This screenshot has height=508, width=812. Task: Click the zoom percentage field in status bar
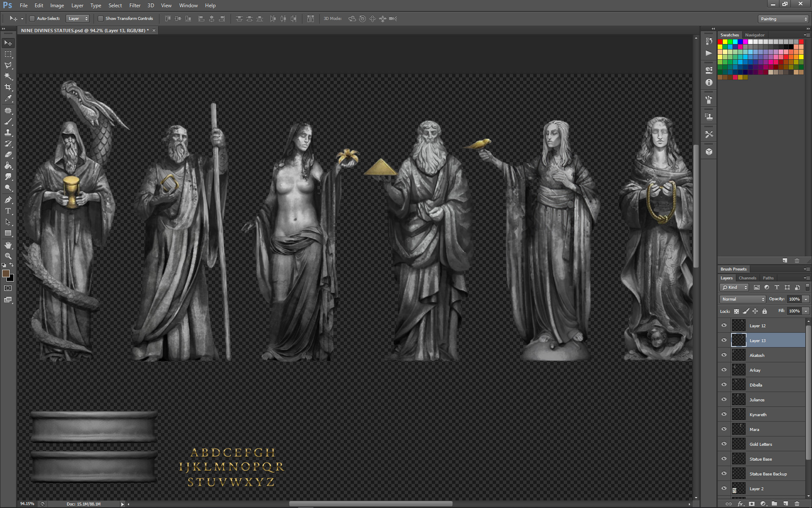(x=27, y=504)
